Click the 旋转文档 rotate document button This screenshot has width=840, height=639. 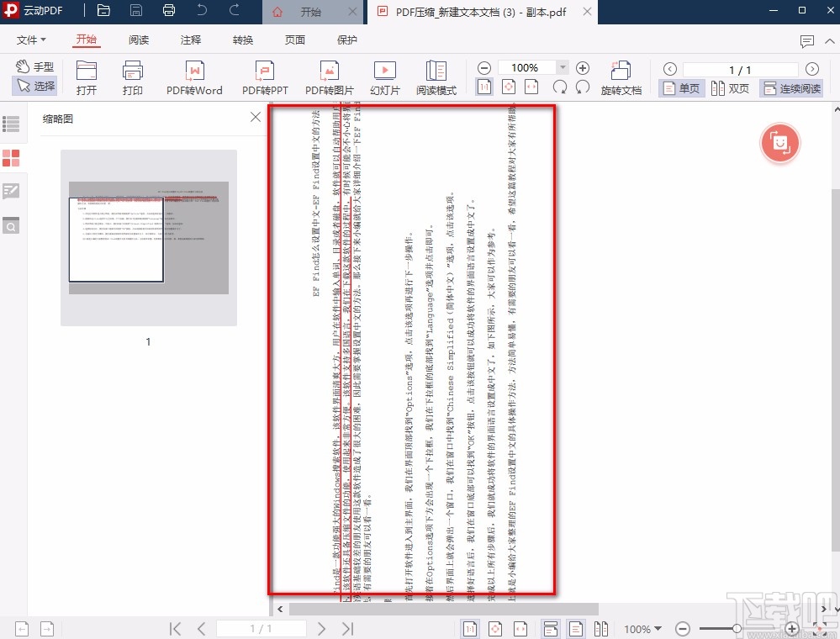click(x=621, y=78)
